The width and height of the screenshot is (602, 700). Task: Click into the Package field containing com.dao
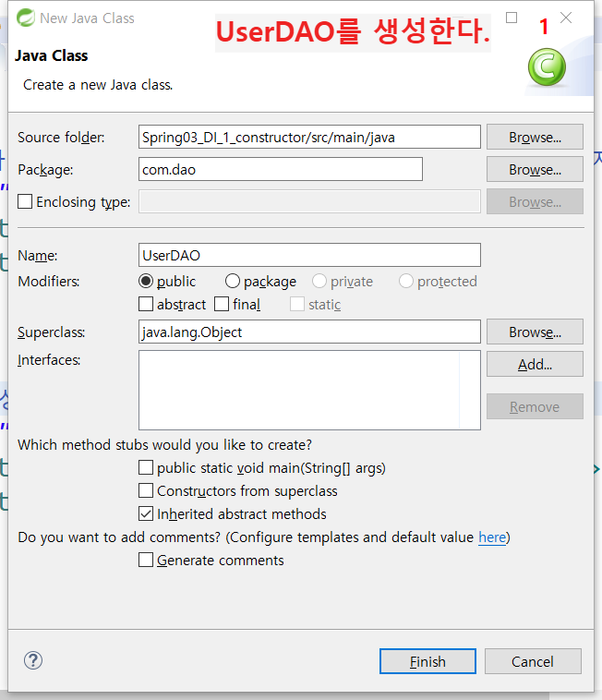click(x=281, y=169)
